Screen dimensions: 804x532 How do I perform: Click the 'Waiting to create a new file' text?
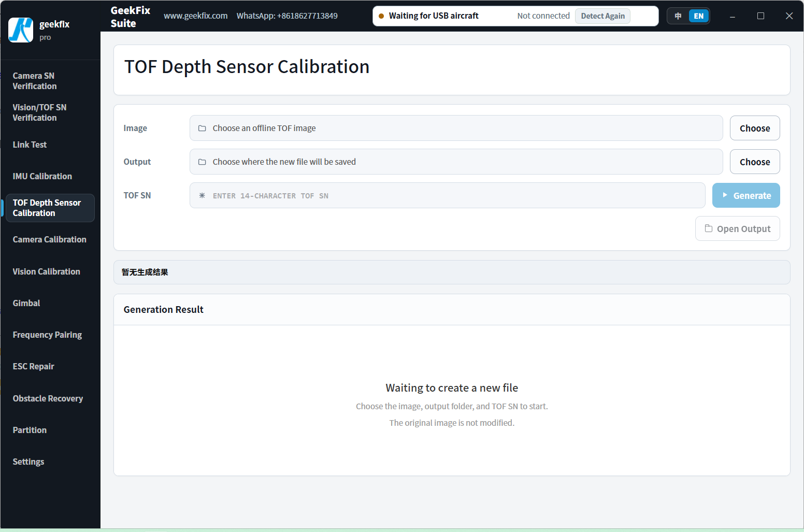click(x=452, y=388)
